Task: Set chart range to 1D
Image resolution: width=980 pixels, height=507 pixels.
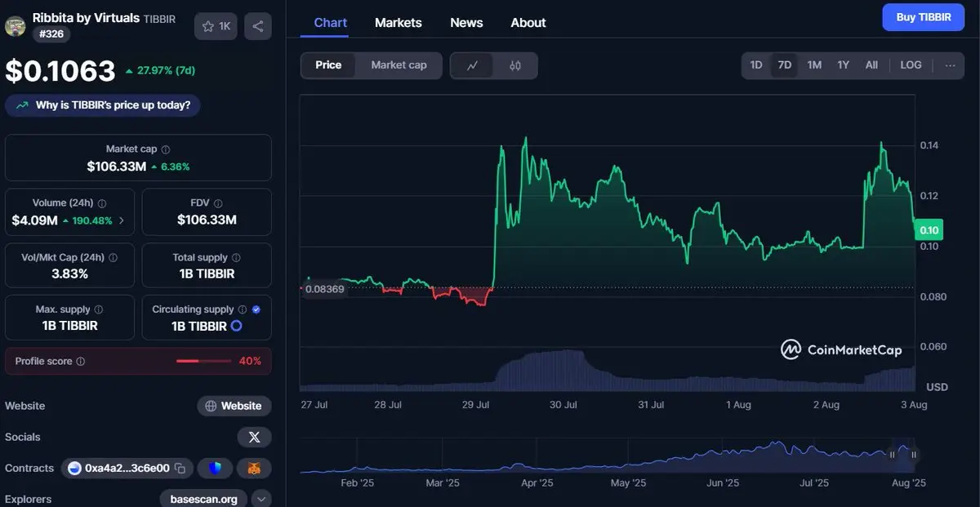Action: (756, 65)
